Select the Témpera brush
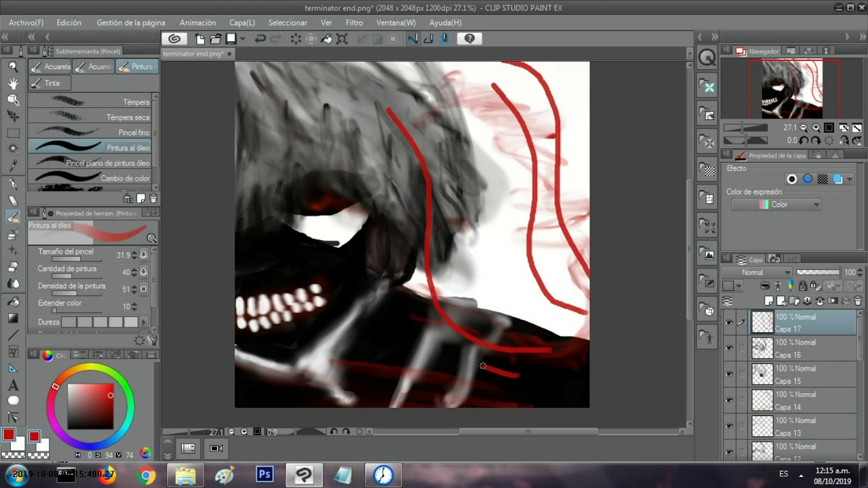868x488 pixels. pyautogui.click(x=90, y=102)
